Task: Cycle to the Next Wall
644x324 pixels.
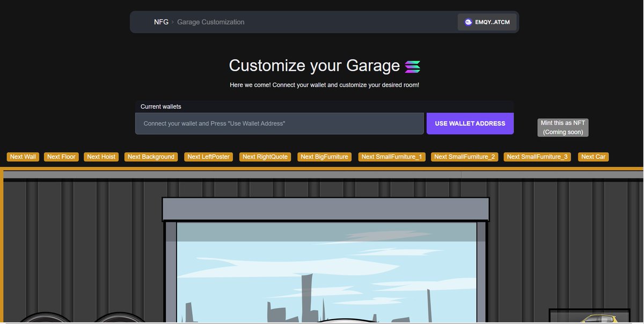Action: (x=23, y=157)
